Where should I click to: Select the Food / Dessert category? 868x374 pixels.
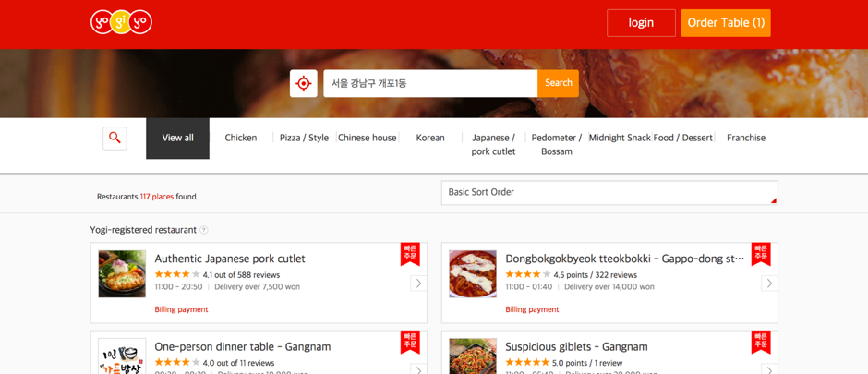pyautogui.click(x=683, y=138)
